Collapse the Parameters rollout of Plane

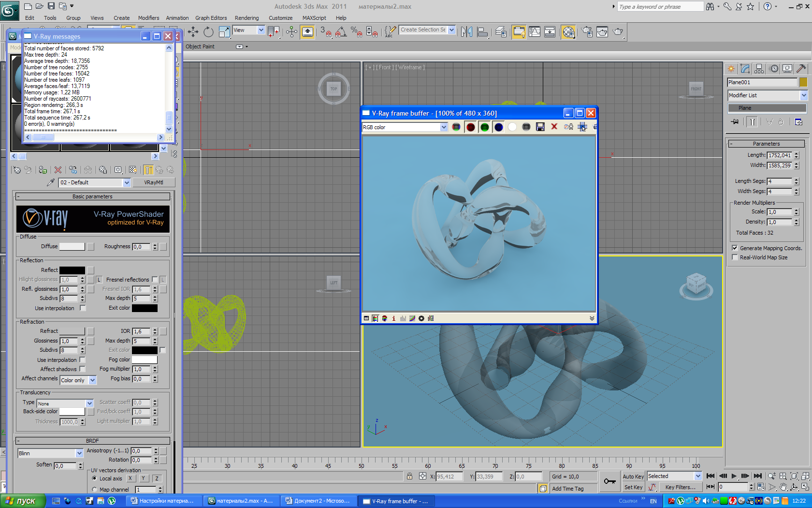coord(766,144)
